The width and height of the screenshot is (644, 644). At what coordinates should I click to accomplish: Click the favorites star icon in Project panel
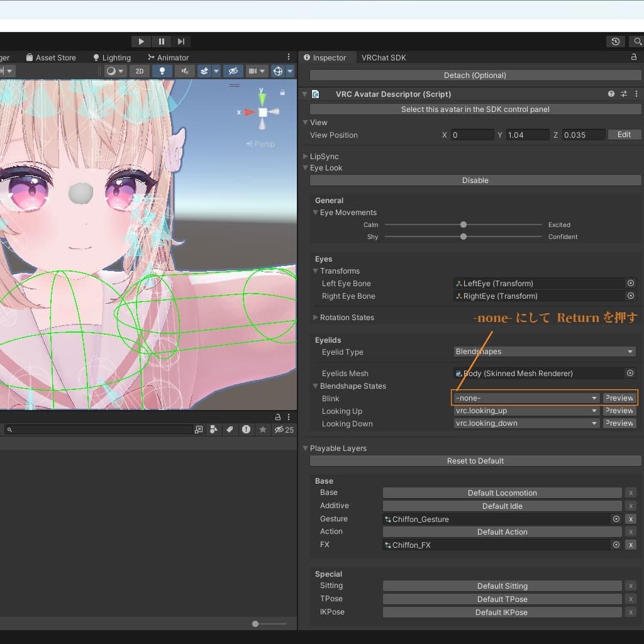(x=263, y=430)
